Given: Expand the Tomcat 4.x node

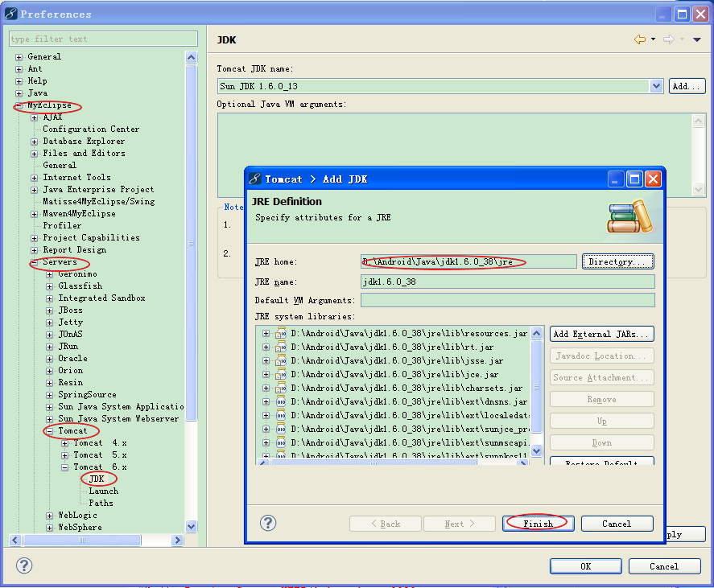Looking at the screenshot, I should (x=64, y=443).
